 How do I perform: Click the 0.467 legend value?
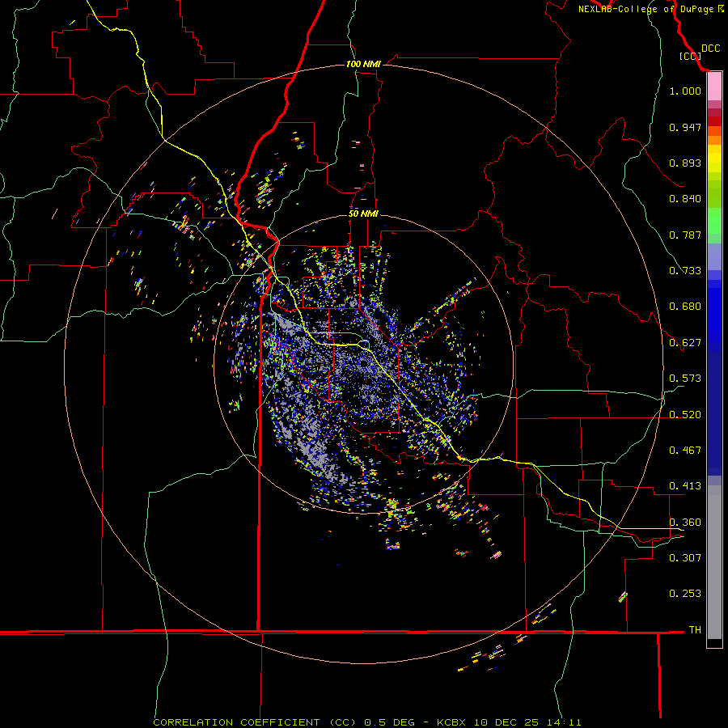click(685, 451)
